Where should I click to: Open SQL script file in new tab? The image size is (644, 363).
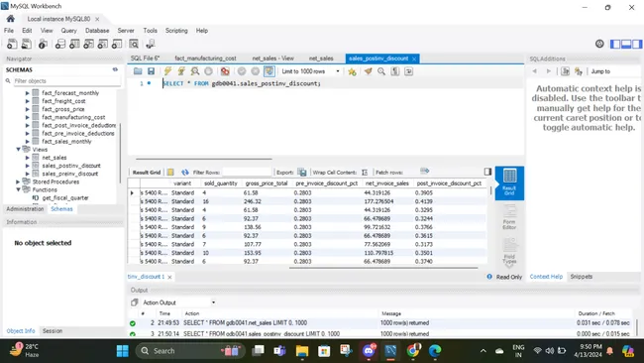click(27, 44)
